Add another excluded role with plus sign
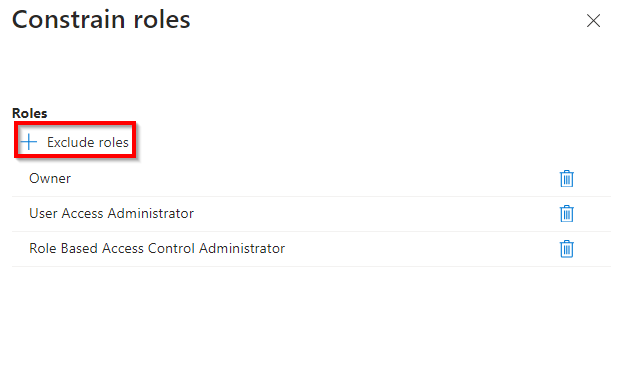627x375 pixels. click(x=29, y=142)
